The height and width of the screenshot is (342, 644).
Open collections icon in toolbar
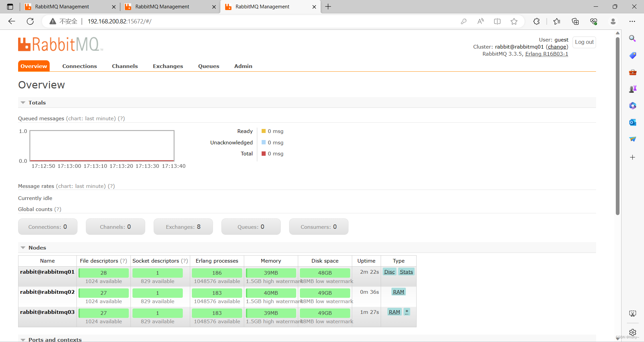tap(575, 21)
